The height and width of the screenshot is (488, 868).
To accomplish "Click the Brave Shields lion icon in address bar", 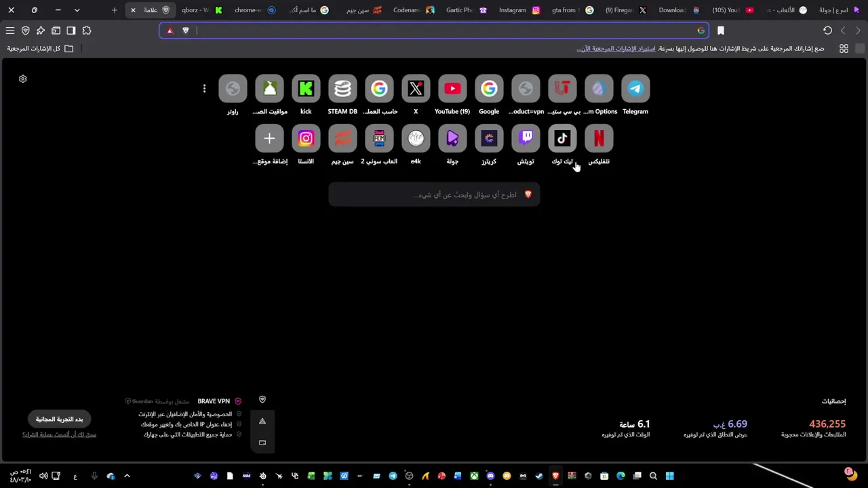I will [185, 30].
